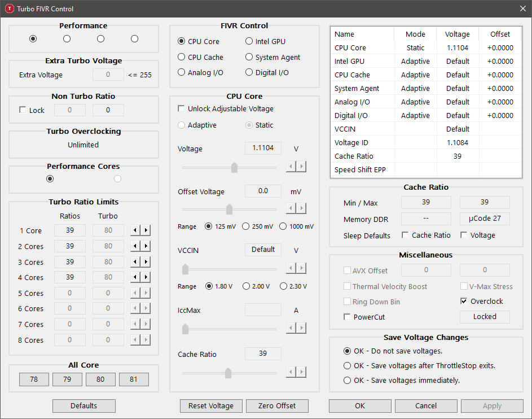This screenshot has height=419, width=532.
Task: Click the Reset Voltage button
Action: 211,406
